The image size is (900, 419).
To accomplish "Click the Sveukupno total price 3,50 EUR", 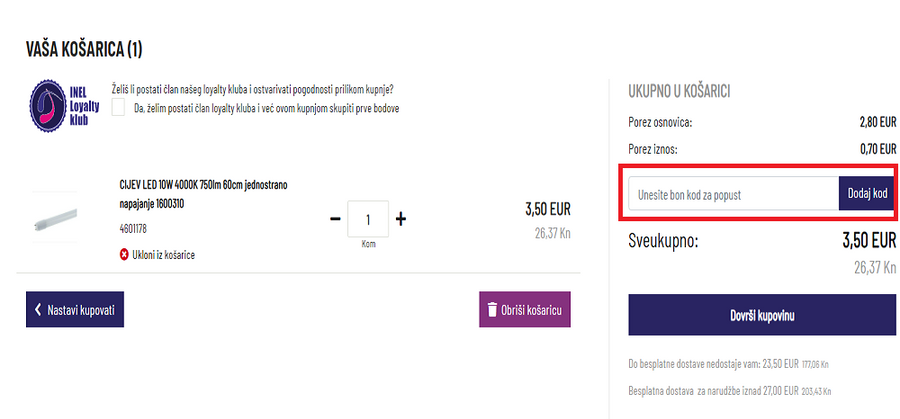I will (869, 241).
